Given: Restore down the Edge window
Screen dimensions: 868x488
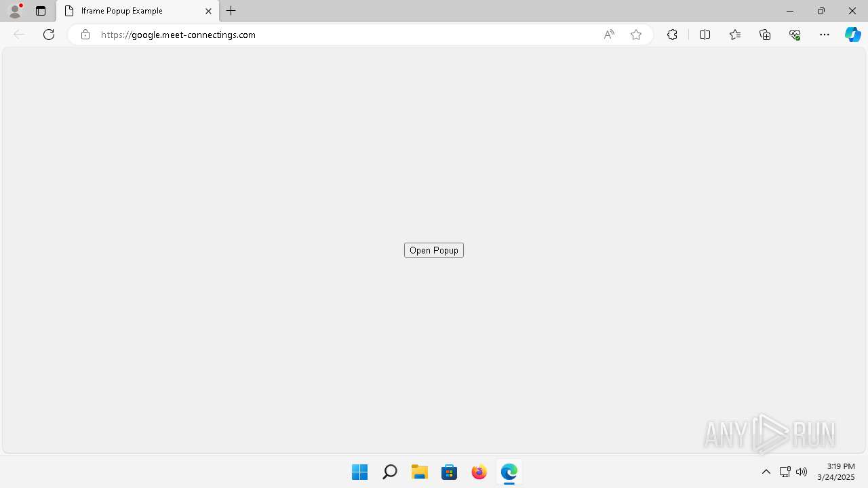Looking at the screenshot, I should [x=821, y=11].
